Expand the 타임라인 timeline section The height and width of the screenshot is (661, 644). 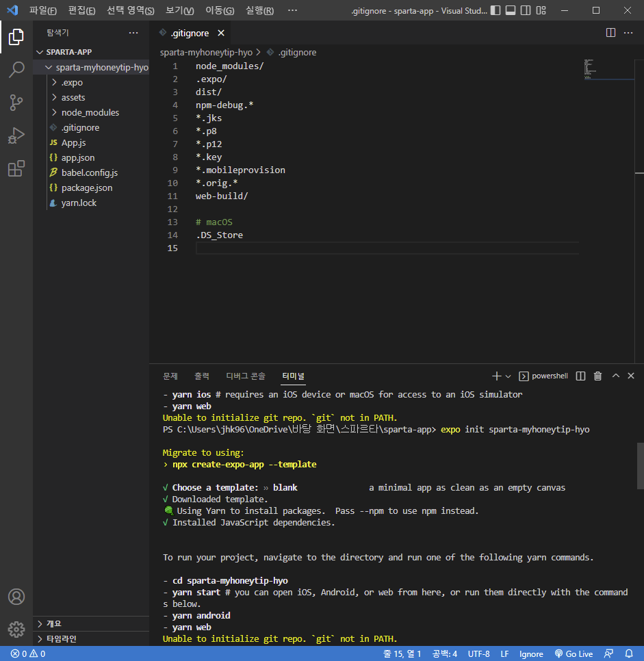coord(91,638)
